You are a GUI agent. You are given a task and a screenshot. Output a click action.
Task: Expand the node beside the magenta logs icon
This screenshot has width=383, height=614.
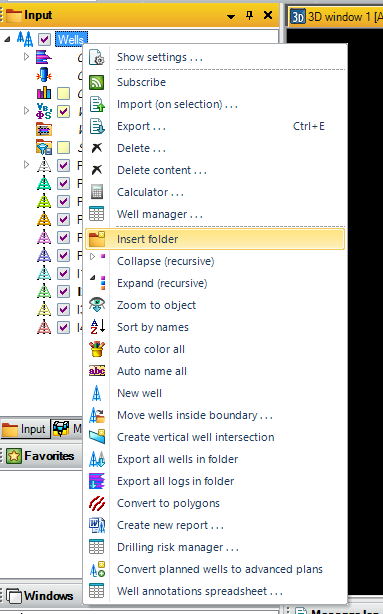tap(26, 57)
